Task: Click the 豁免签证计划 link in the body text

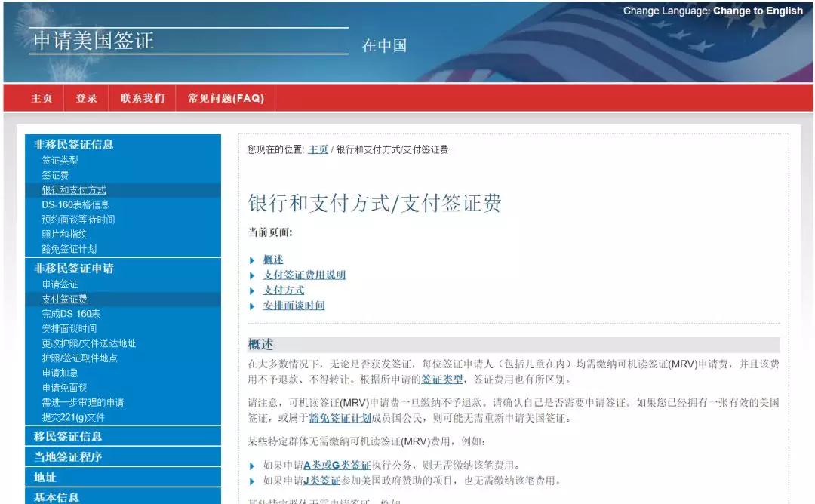Action: (x=340, y=418)
